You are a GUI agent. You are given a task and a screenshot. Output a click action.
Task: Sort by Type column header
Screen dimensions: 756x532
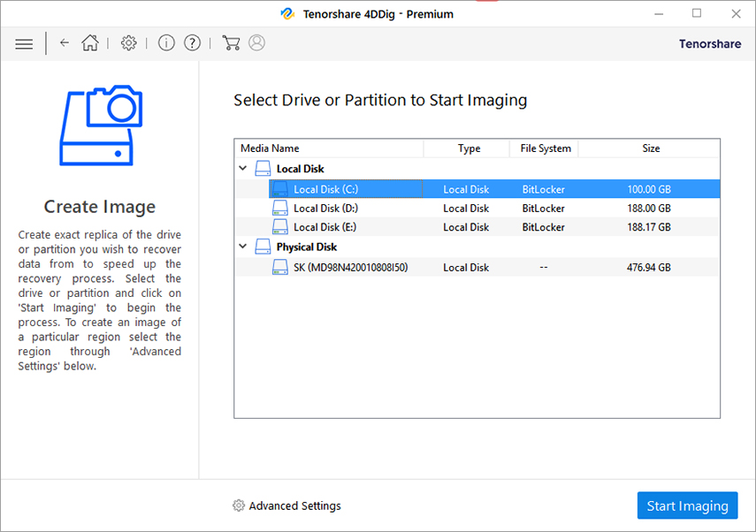click(467, 148)
